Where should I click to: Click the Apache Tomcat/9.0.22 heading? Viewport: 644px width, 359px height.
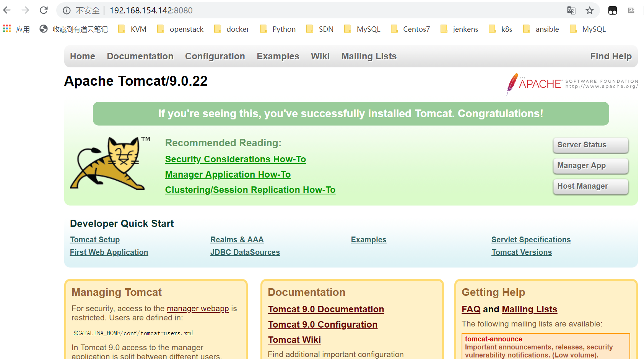[x=136, y=81]
